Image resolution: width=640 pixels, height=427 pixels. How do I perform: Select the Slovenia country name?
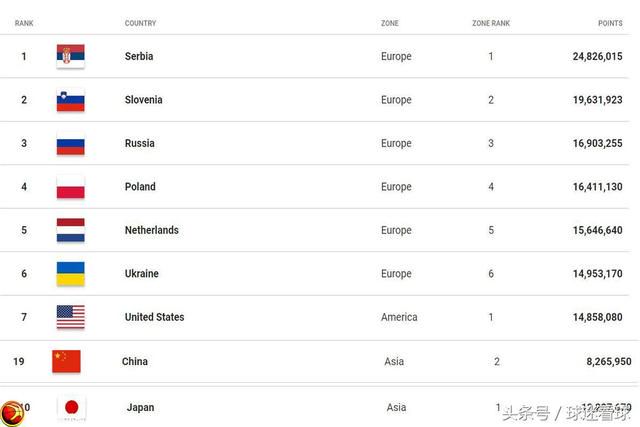(144, 100)
